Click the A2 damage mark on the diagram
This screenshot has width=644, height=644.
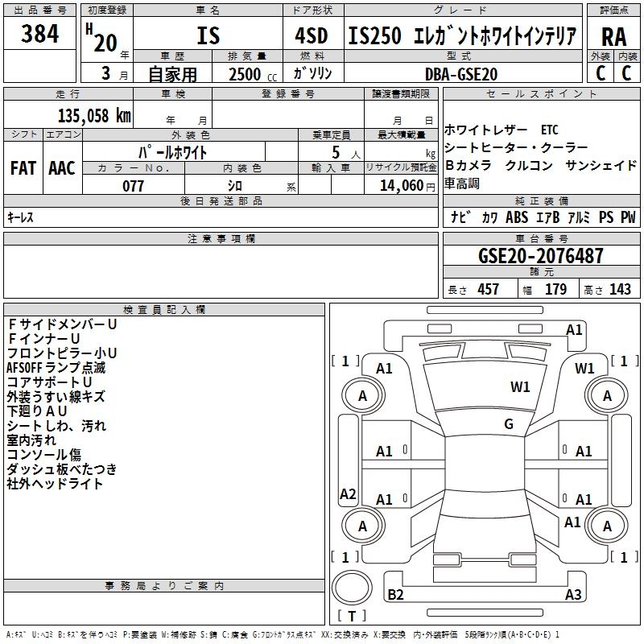[348, 494]
